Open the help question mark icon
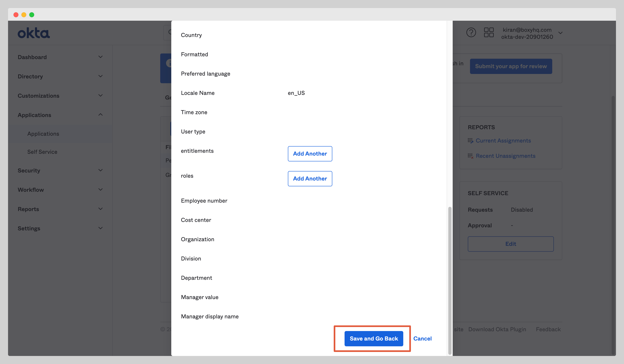Image resolution: width=624 pixels, height=364 pixels. point(471,32)
